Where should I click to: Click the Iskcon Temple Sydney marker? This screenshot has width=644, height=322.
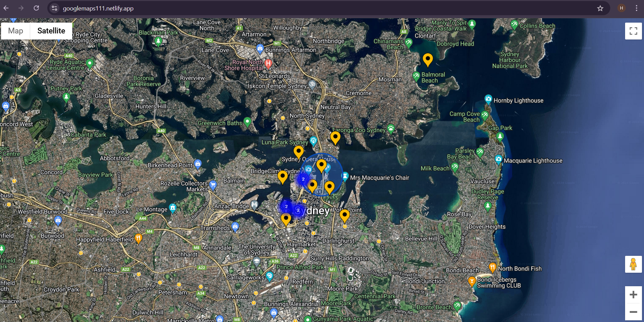[x=312, y=85]
